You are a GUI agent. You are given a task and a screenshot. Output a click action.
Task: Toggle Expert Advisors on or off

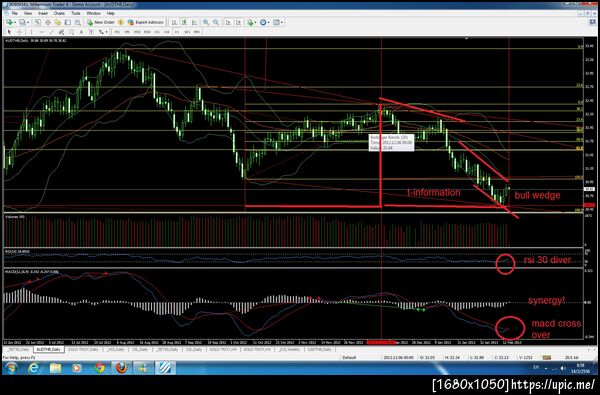click(146, 22)
